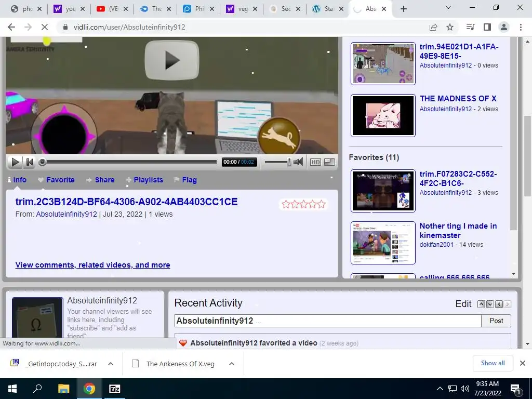This screenshot has height=399, width=532.
Task: Show hidden system tray icons
Action: pos(440,389)
